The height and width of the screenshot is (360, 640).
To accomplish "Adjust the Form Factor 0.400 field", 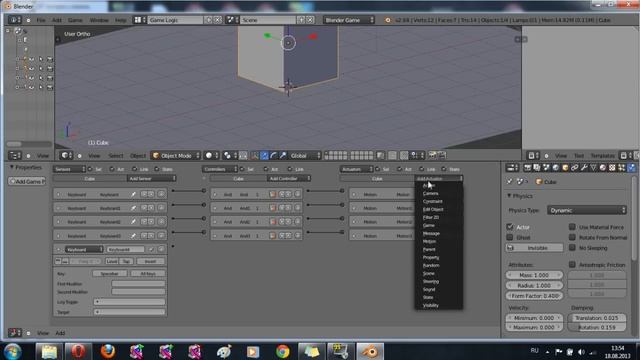I will tap(534, 296).
